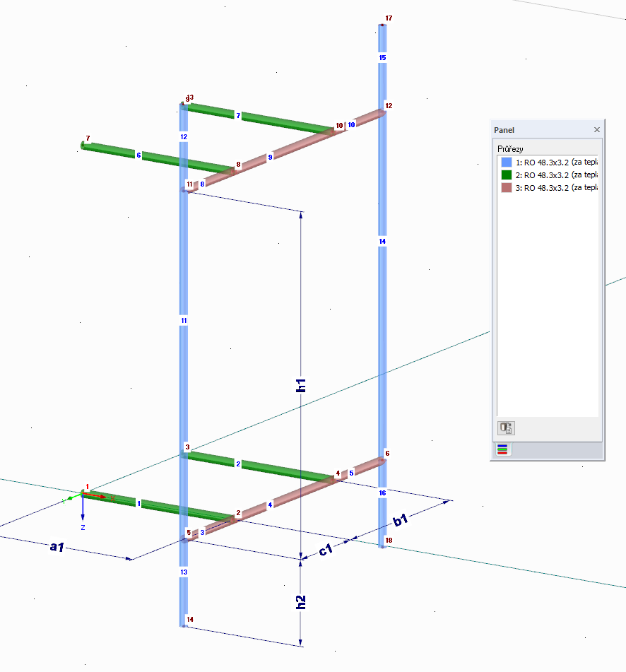626x672 pixels.
Task: Click the panel settings icon button below the list
Action: 506,428
